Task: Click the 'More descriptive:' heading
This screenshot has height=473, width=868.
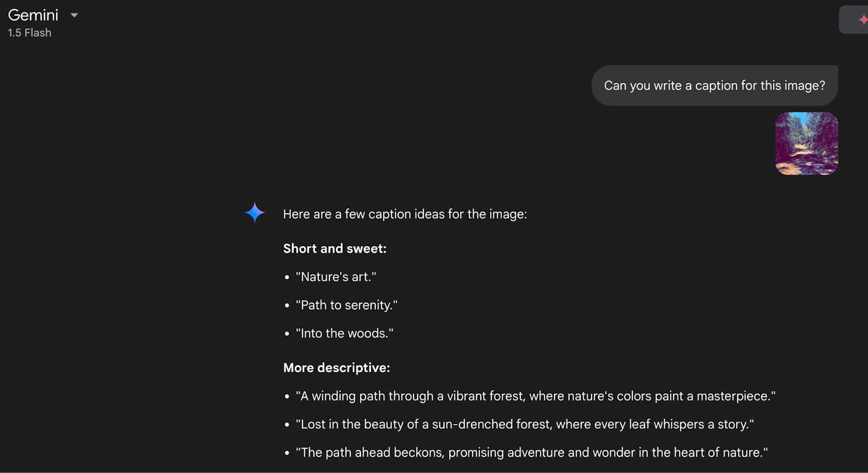Action: pos(336,368)
